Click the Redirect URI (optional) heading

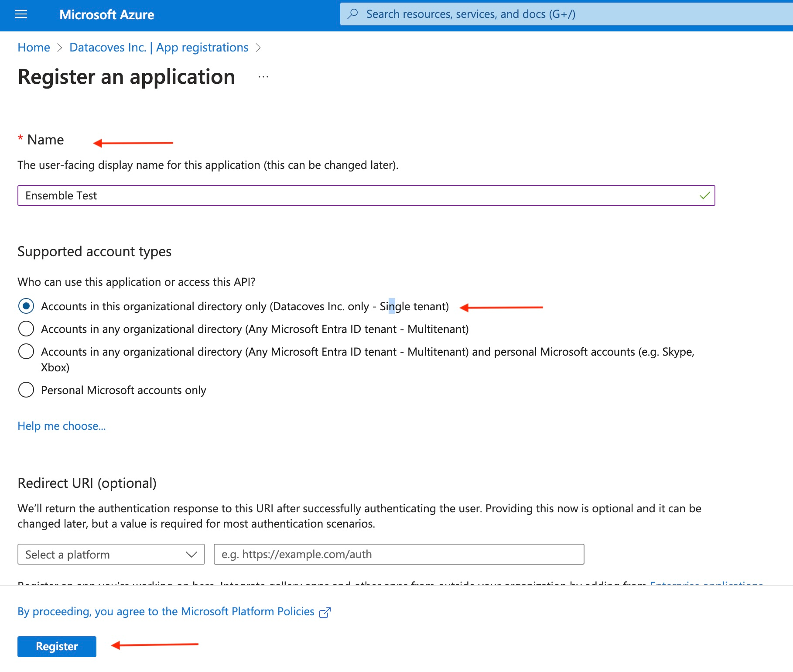(x=87, y=483)
